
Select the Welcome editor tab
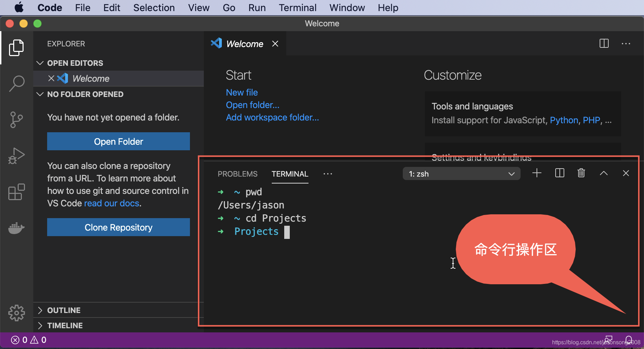[245, 44]
